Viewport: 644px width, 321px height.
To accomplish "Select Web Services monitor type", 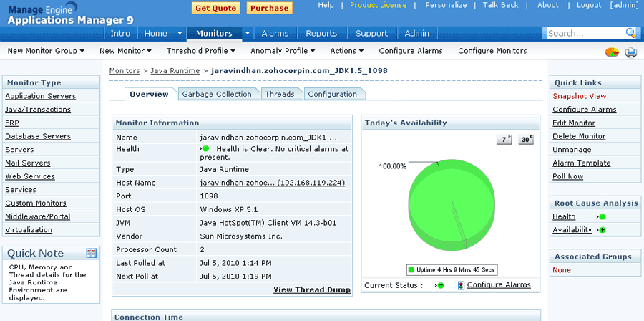I will [30, 176].
